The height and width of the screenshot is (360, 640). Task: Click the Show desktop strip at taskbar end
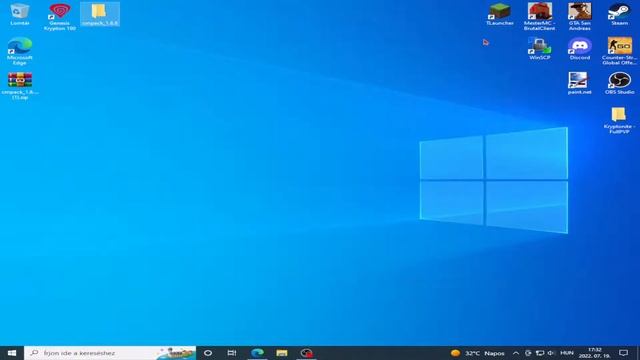638,353
